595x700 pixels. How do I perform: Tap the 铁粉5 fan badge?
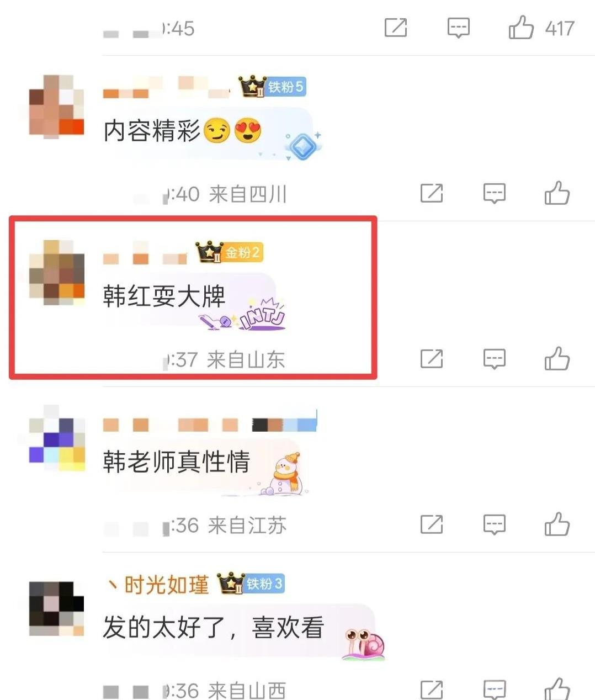pyautogui.click(x=273, y=87)
